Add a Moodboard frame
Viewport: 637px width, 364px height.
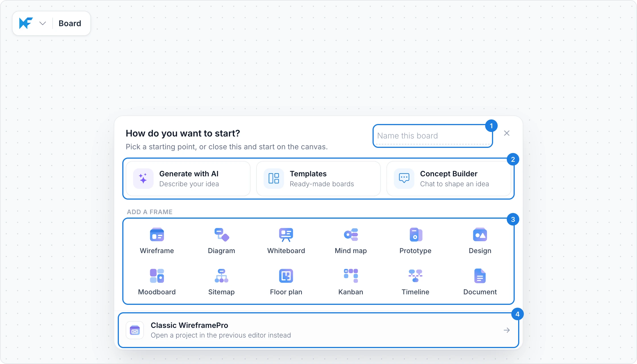point(157,282)
